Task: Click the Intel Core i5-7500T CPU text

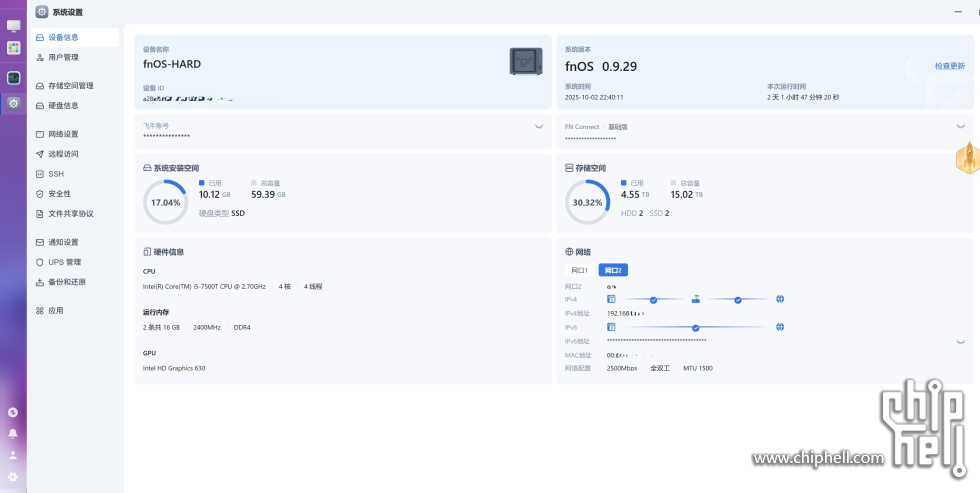Action: tap(204, 287)
